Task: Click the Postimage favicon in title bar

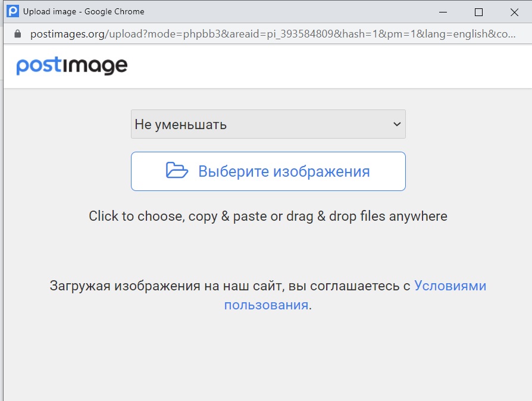Action: pyautogui.click(x=13, y=11)
